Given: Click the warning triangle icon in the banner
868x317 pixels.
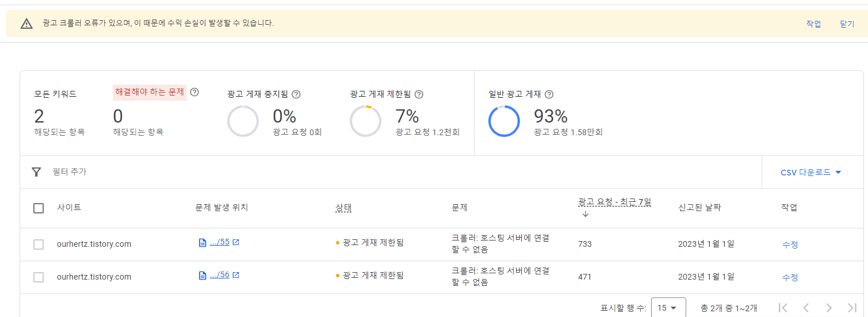Looking at the screenshot, I should tap(26, 24).
